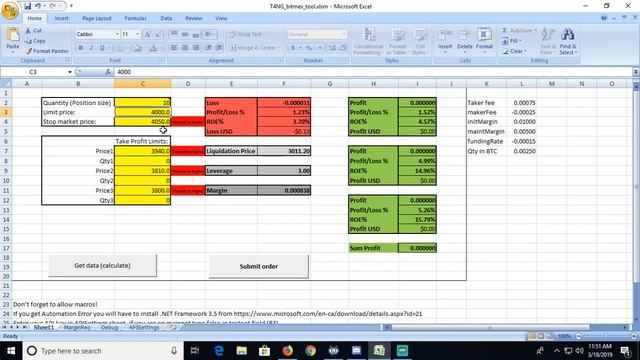Click the Align Text Right icon
640x360 pixels.
point(196,48)
